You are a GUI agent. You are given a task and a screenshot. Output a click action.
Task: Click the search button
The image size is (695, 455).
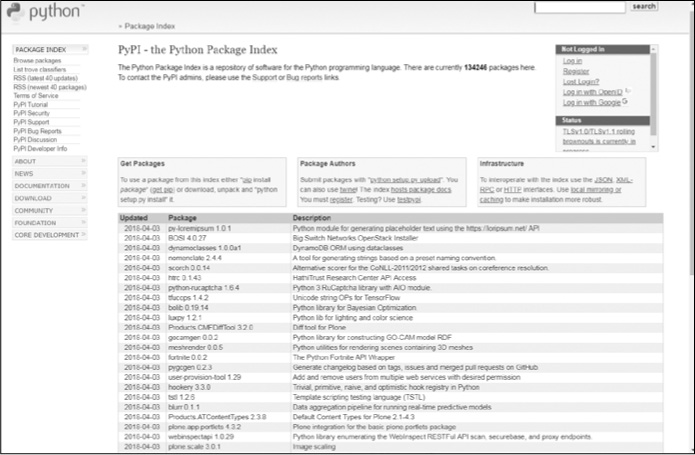(x=644, y=6)
